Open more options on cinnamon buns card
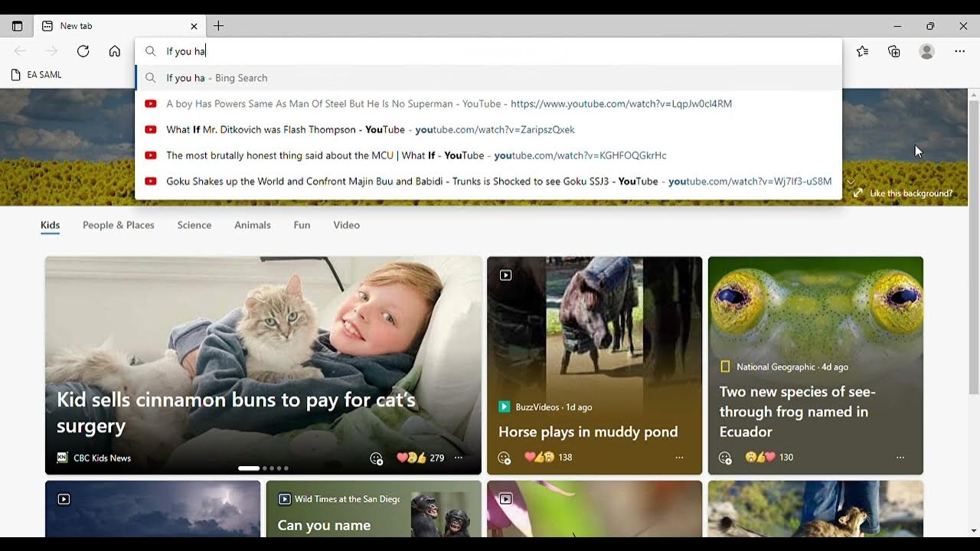 click(x=459, y=458)
